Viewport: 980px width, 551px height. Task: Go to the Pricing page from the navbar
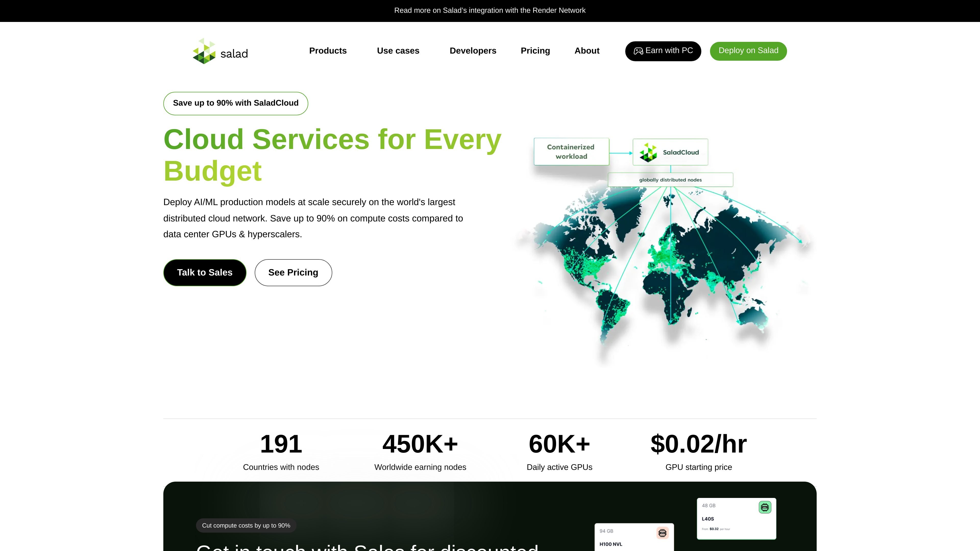(535, 51)
